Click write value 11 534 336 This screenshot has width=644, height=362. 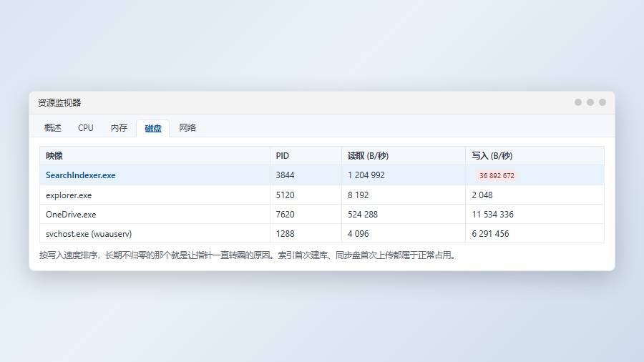coord(492,215)
